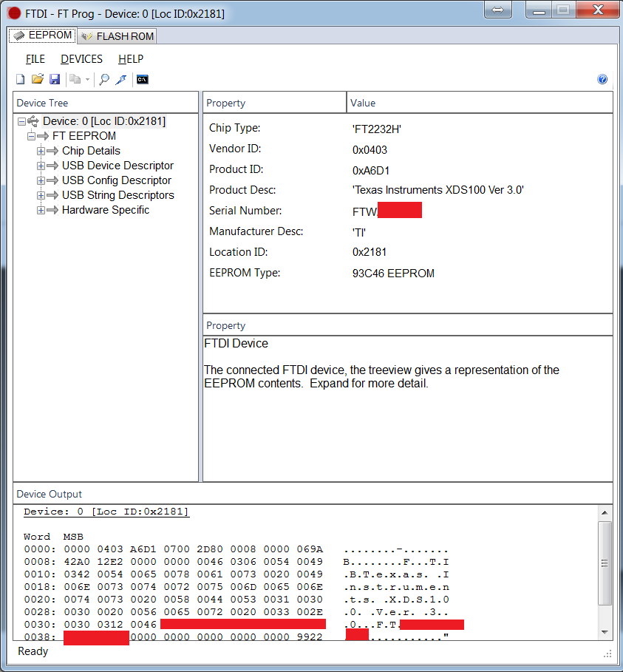Close the FT Prog window
The height and width of the screenshot is (672, 623).
(598, 10)
